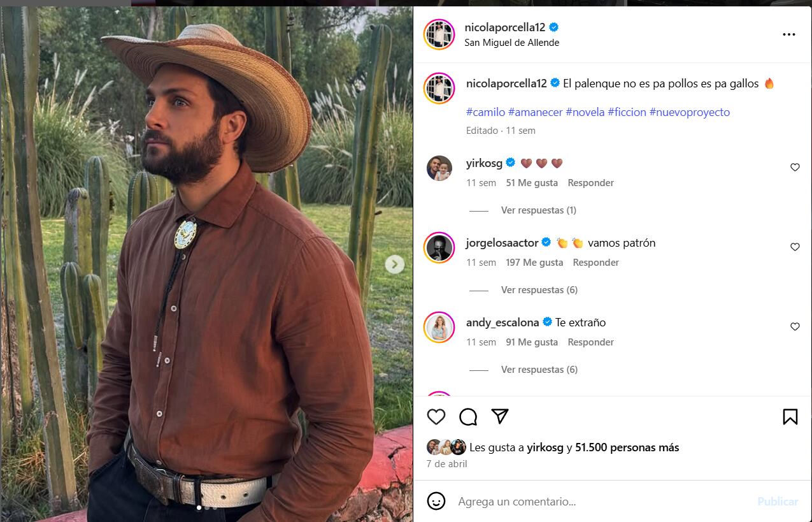Like andy_escalona's comment with the heart
812x522 pixels.
pos(795,326)
